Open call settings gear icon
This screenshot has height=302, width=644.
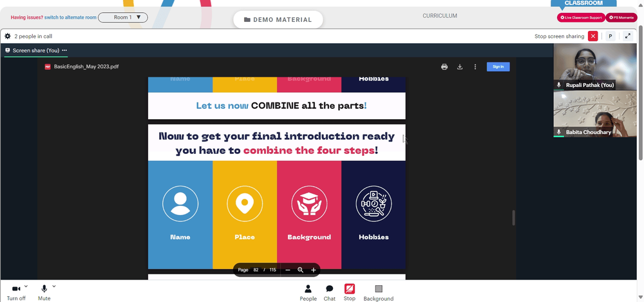coord(7,36)
